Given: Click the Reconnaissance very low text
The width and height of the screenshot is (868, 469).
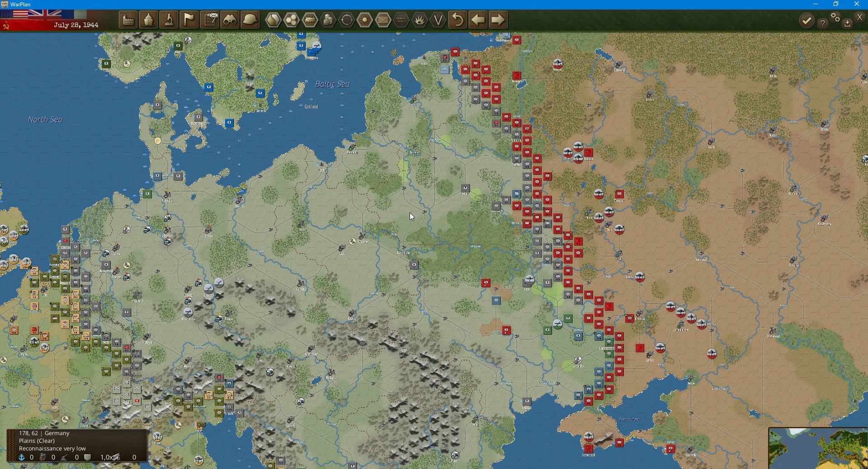Looking at the screenshot, I should click(x=52, y=448).
